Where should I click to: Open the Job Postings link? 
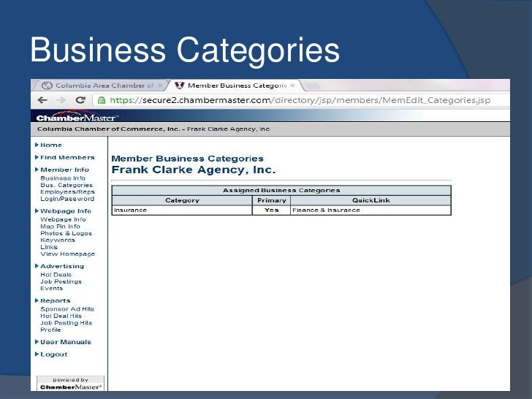coord(61,281)
